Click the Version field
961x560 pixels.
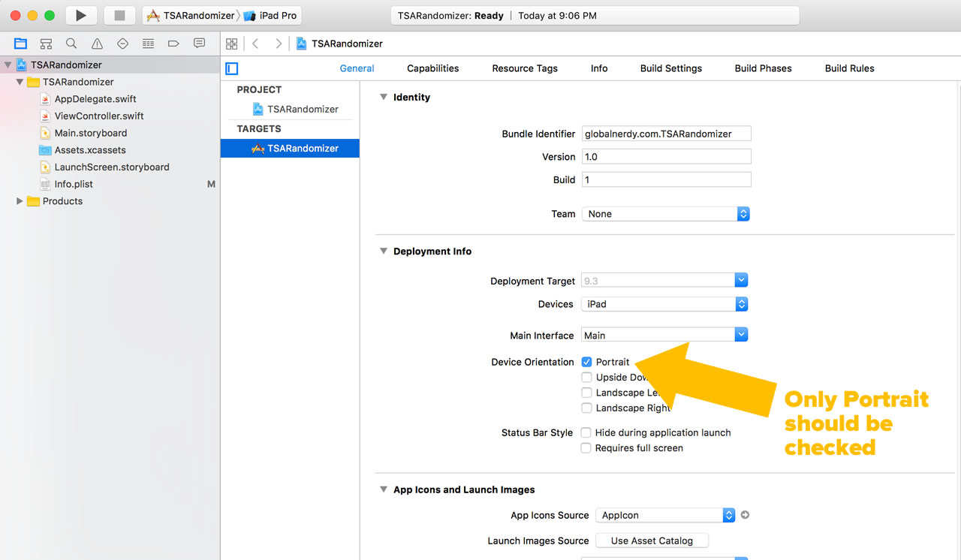pyautogui.click(x=667, y=157)
